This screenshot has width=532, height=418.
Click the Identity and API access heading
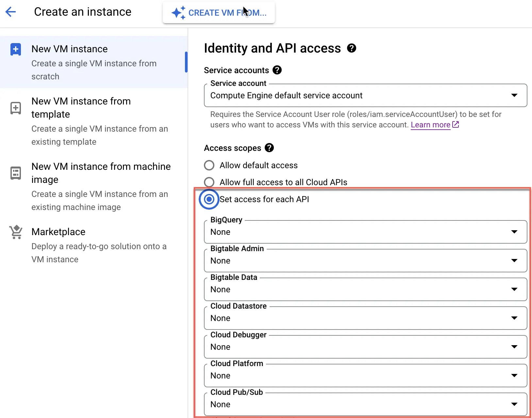(272, 48)
